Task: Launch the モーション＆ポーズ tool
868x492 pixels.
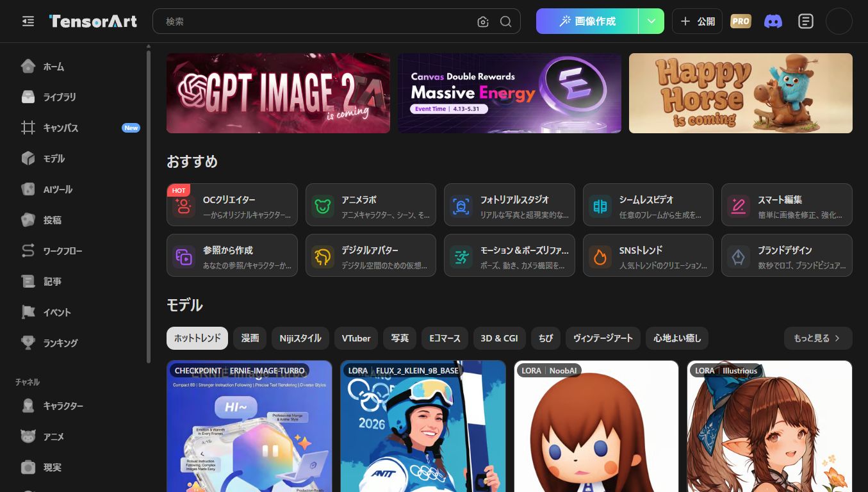Action: (x=509, y=256)
